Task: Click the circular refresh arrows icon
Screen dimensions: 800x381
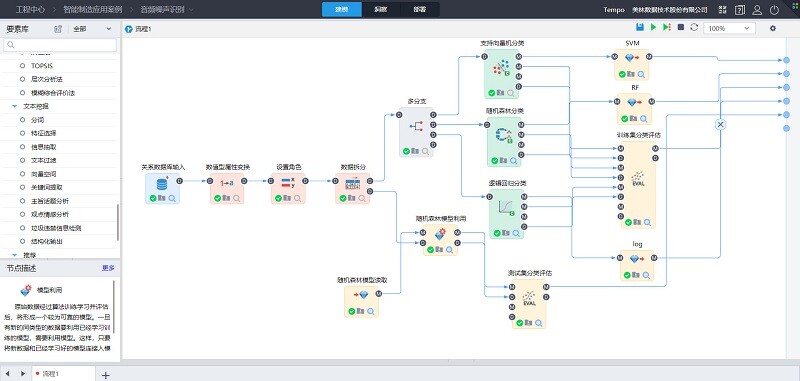Action: pyautogui.click(x=694, y=28)
